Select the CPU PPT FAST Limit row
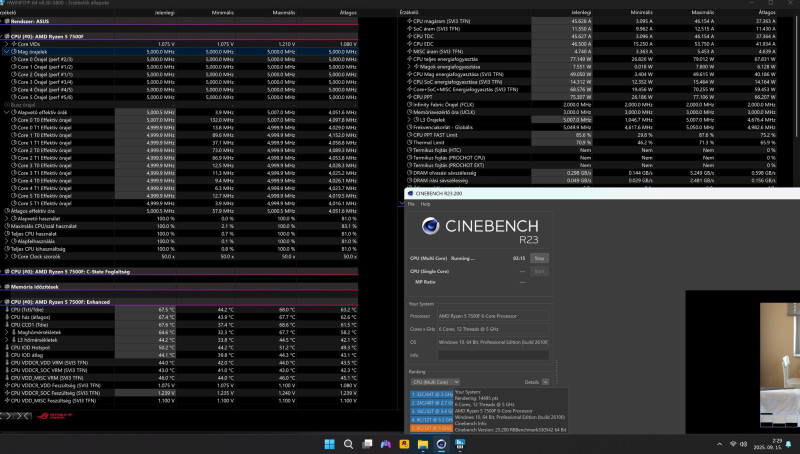The image size is (800, 454). pyautogui.click(x=591, y=135)
